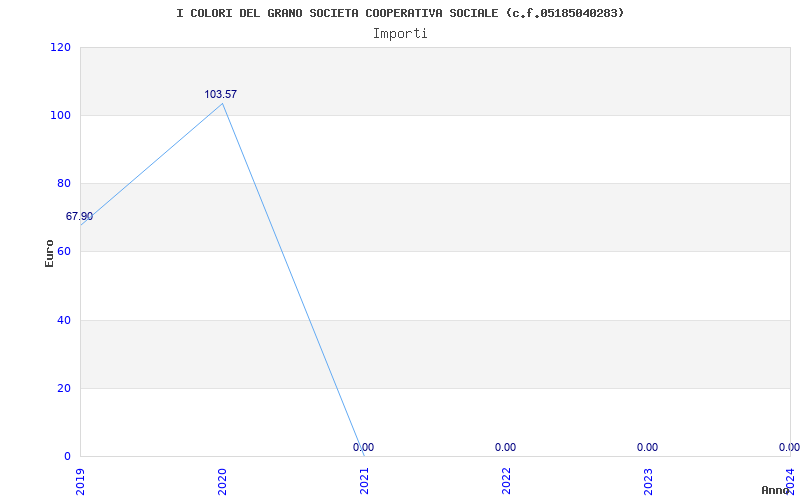Click the 2023 x-axis label
800x500 pixels.
click(x=648, y=482)
